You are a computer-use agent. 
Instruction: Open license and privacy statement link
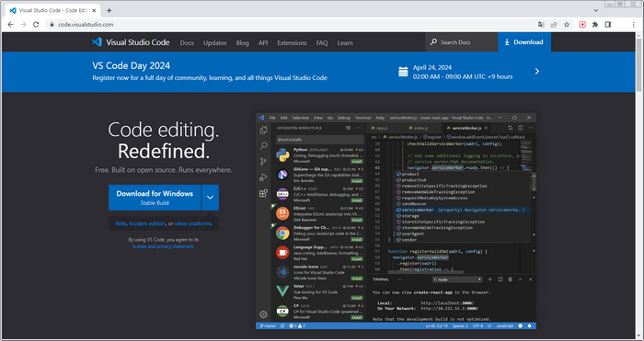tap(163, 246)
